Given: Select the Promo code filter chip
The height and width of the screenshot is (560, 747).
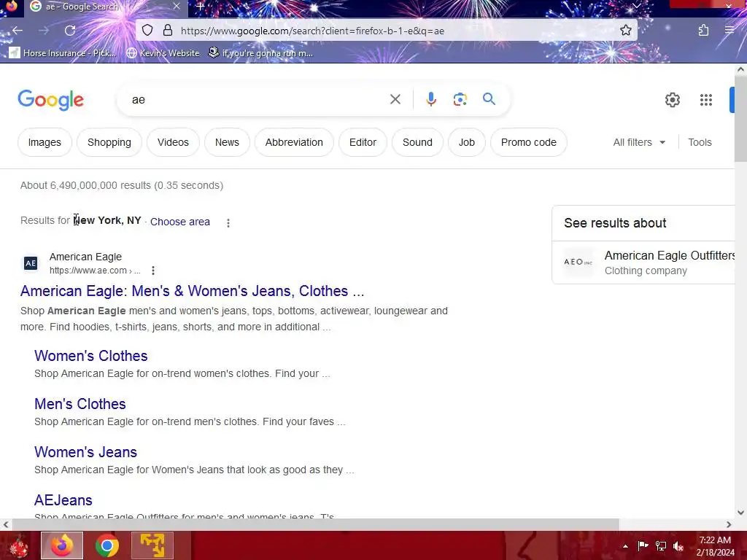Looking at the screenshot, I should (528, 142).
